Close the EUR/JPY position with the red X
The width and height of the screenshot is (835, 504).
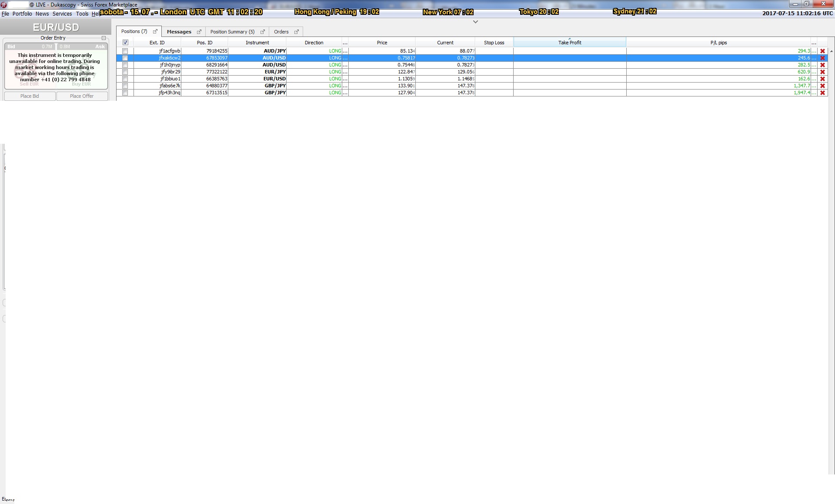point(822,72)
